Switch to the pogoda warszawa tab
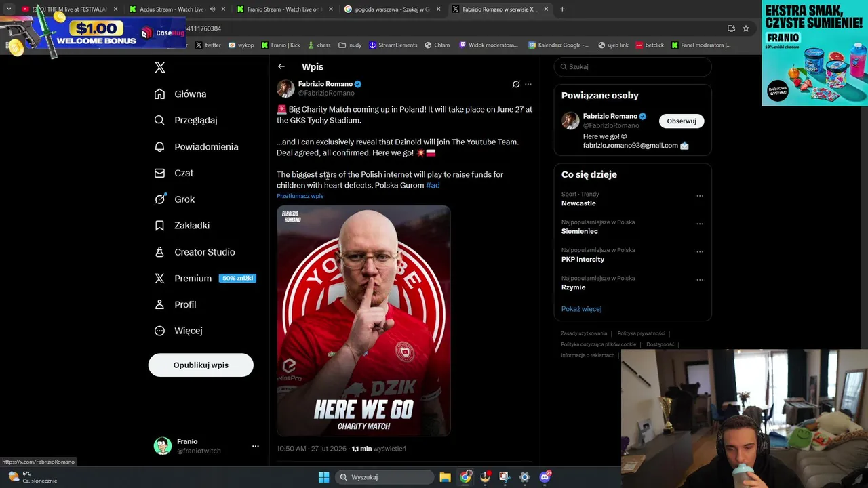The image size is (868, 488). [x=392, y=9]
